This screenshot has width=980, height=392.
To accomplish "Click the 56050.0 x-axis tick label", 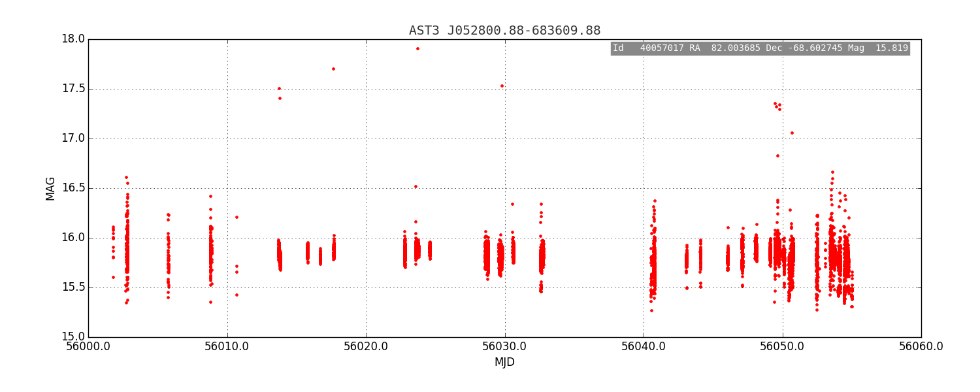I will [x=783, y=346].
